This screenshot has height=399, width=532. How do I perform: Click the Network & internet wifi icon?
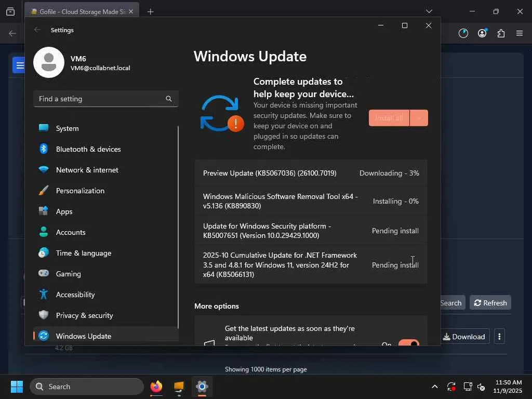point(44,169)
